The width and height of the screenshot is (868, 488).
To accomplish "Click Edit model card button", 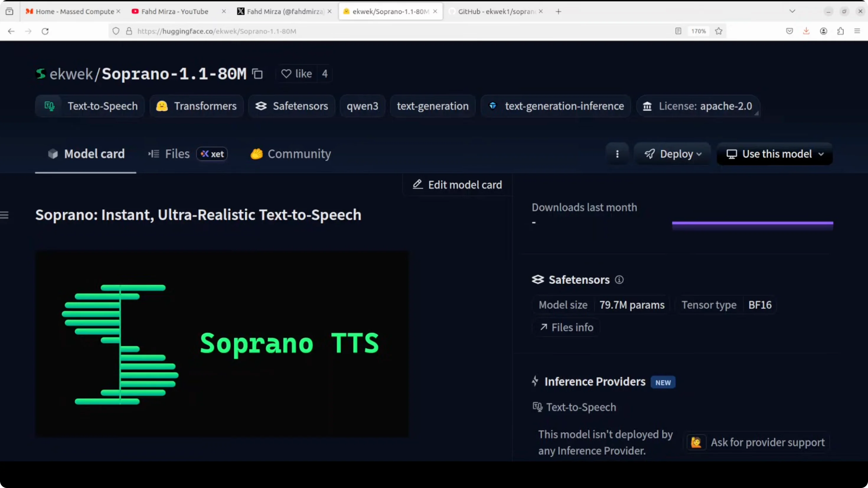I will click(457, 185).
